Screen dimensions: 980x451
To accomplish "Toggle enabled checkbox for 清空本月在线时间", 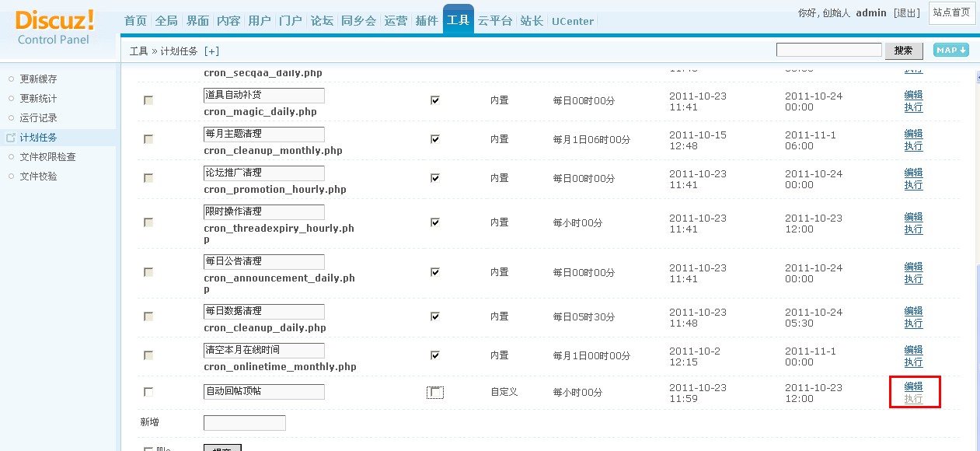I will tap(435, 355).
